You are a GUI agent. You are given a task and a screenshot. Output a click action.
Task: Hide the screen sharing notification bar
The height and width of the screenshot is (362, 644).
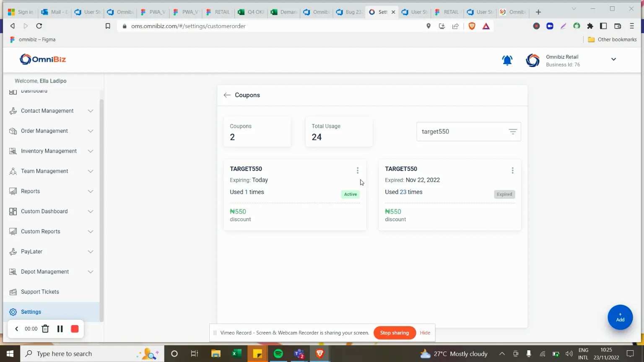click(425, 333)
